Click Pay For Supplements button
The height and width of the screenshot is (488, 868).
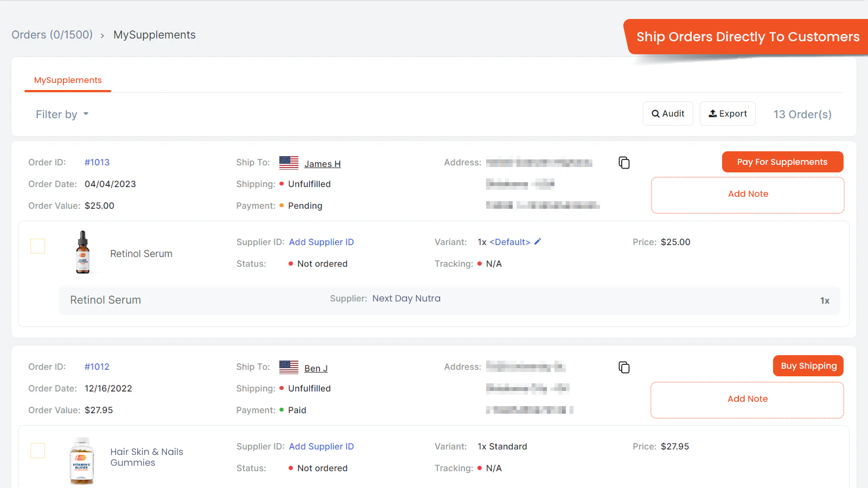782,162
